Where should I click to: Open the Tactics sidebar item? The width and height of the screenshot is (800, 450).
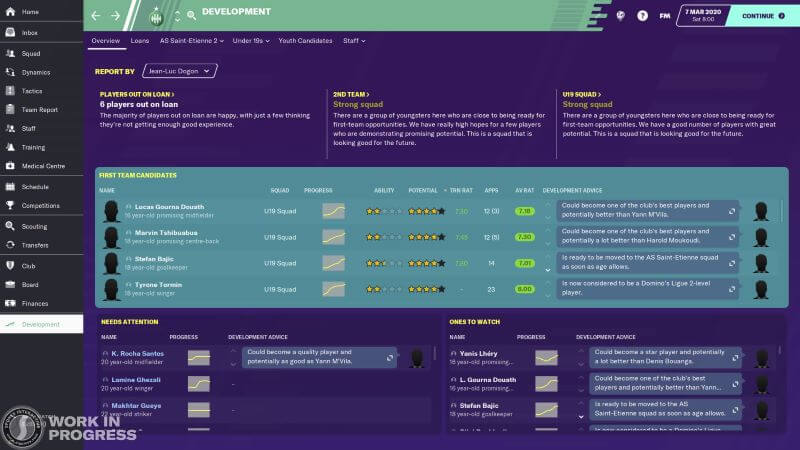point(31,90)
